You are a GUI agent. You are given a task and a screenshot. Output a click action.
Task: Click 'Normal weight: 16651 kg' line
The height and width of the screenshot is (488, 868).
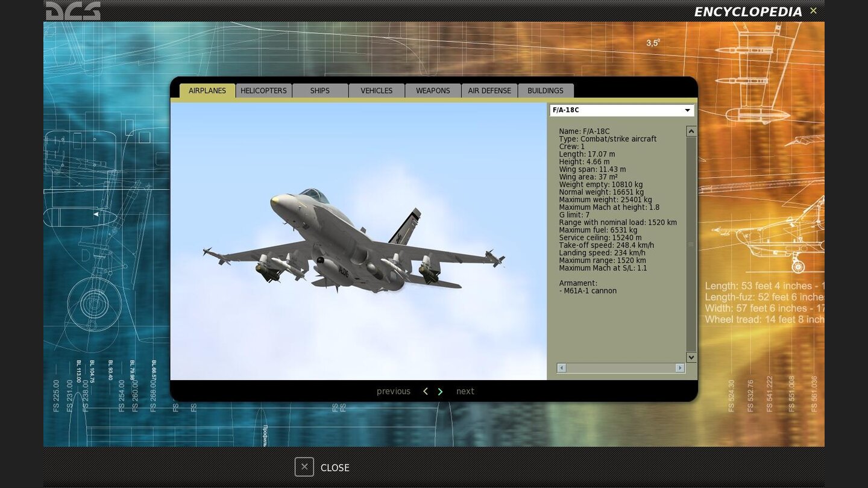click(601, 192)
